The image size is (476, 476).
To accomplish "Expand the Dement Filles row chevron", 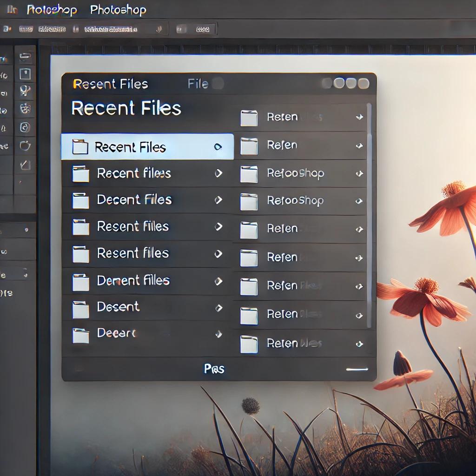I will tap(218, 281).
